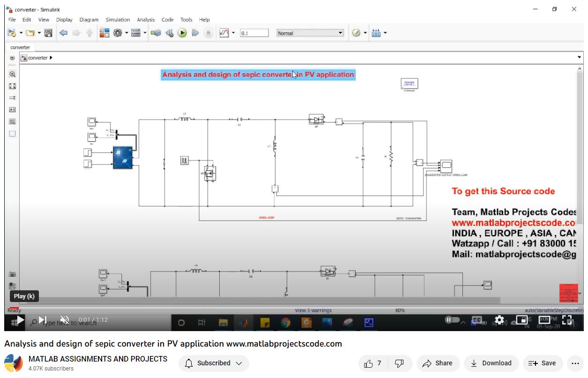Download the video

(x=491, y=363)
